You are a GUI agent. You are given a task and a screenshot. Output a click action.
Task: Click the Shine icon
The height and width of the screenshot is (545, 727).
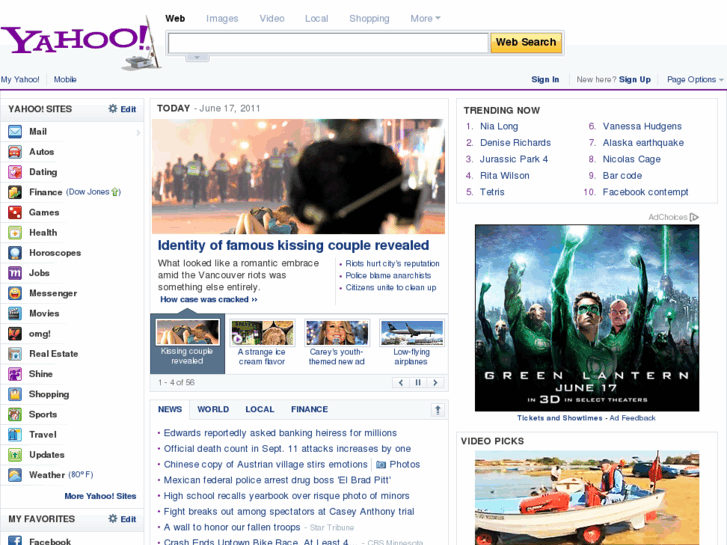click(15, 374)
